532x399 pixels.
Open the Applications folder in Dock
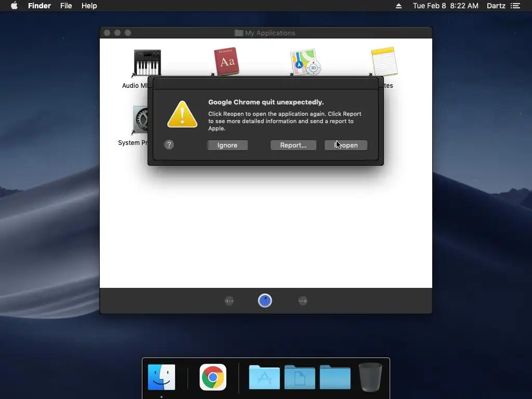(264, 377)
